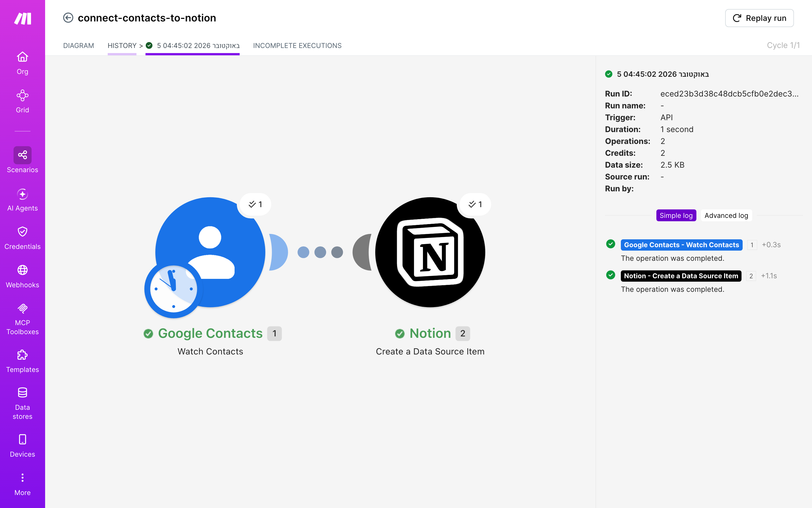Click the Replay run button
Image resolution: width=812 pixels, height=508 pixels.
coord(759,18)
